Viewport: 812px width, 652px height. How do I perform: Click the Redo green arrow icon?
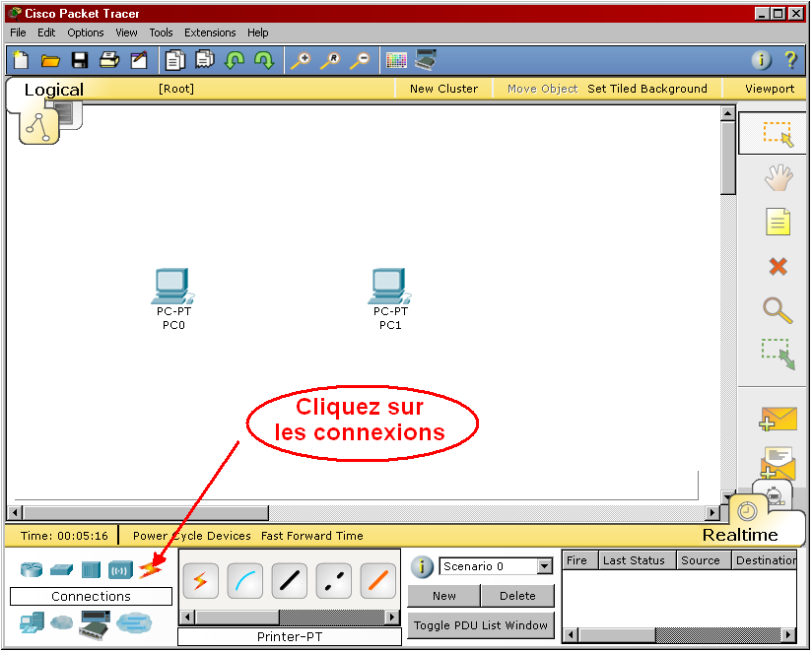coord(265,60)
